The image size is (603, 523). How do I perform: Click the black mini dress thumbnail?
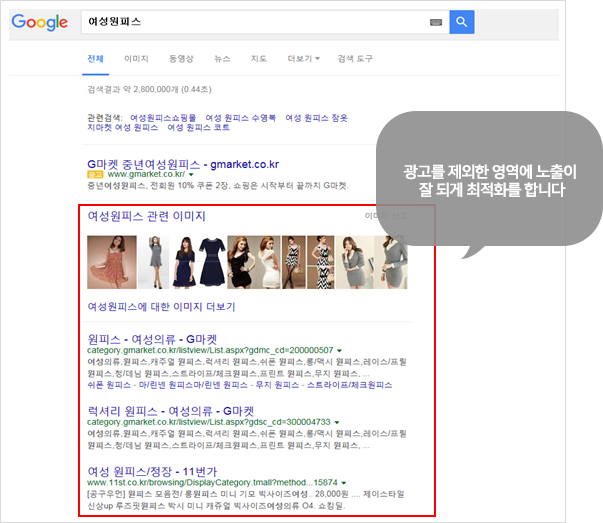pos(240,262)
